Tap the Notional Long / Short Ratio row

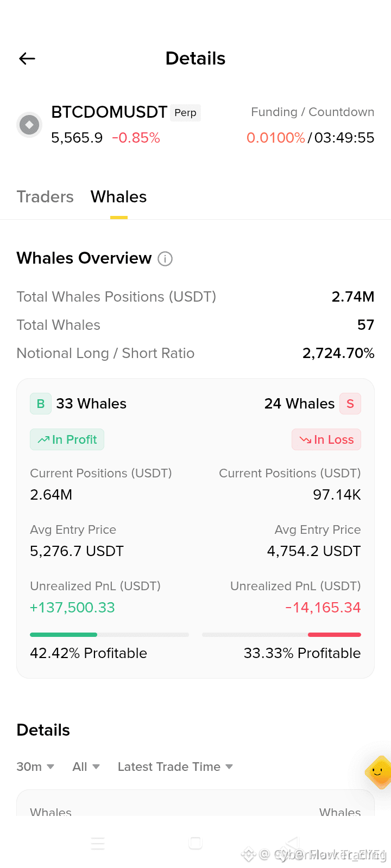(195, 353)
